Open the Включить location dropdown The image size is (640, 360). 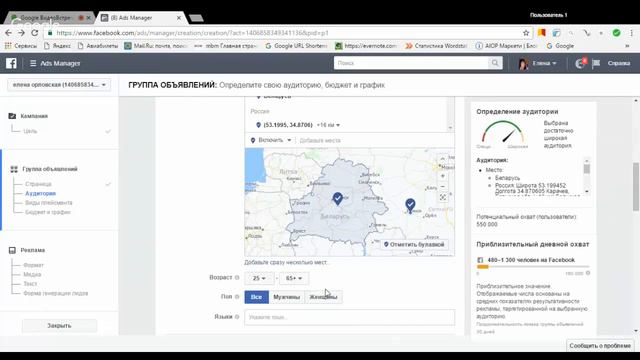tap(271, 140)
